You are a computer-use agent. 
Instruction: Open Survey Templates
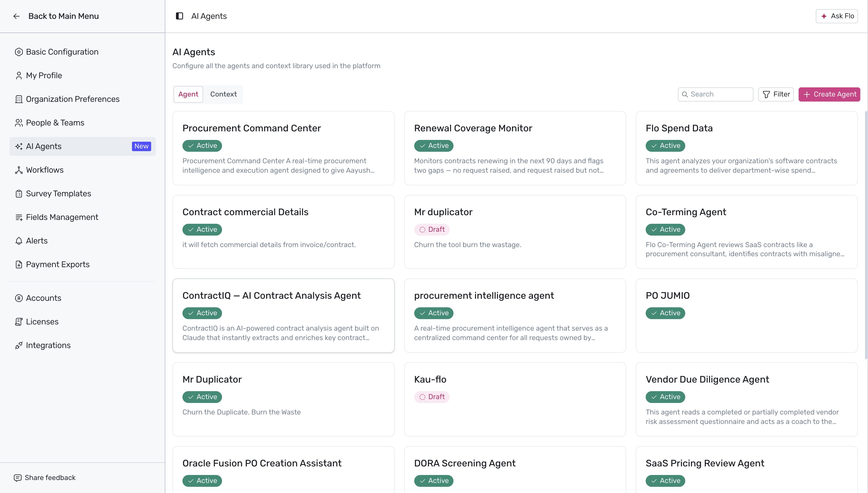[83, 194]
